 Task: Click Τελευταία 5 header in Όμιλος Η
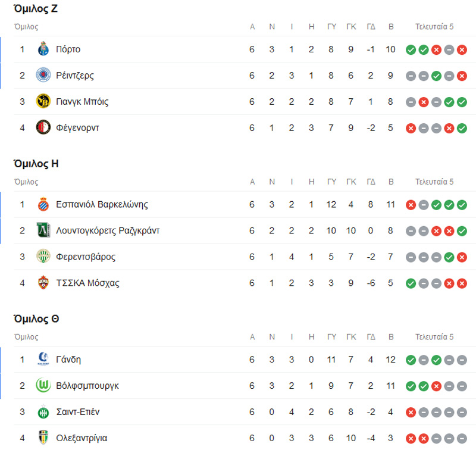pos(434,182)
